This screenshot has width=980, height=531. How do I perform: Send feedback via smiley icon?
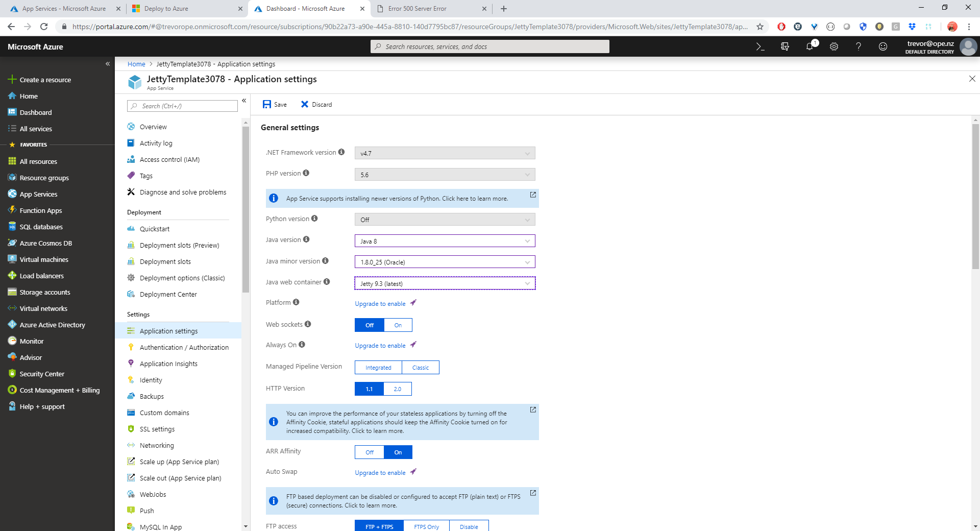click(883, 46)
